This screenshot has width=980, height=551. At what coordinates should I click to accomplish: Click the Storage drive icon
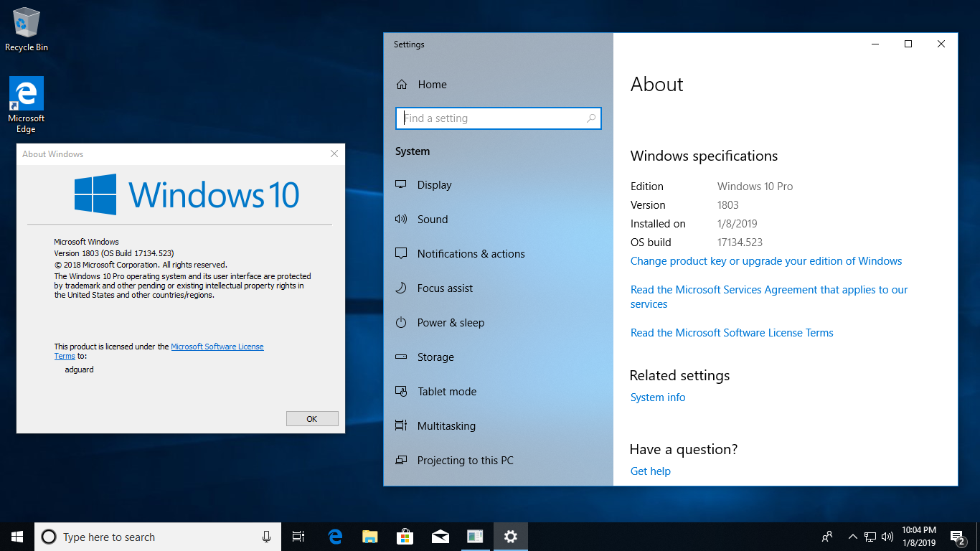(401, 357)
